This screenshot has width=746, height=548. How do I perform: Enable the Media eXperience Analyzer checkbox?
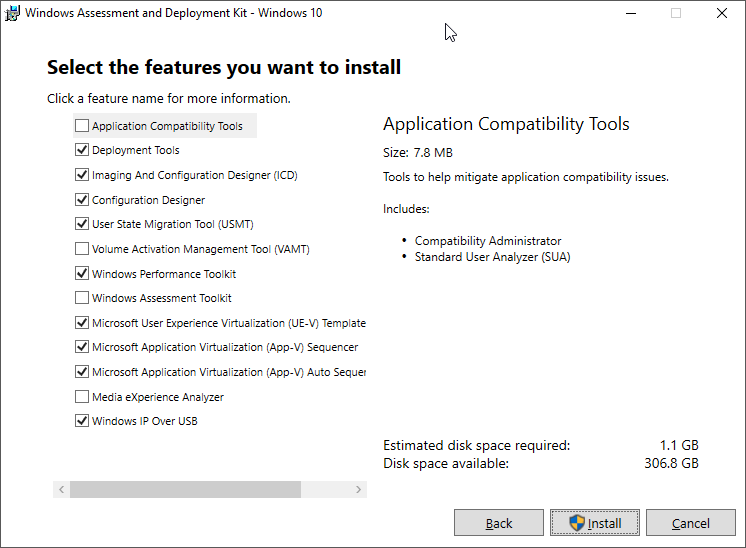tap(82, 397)
